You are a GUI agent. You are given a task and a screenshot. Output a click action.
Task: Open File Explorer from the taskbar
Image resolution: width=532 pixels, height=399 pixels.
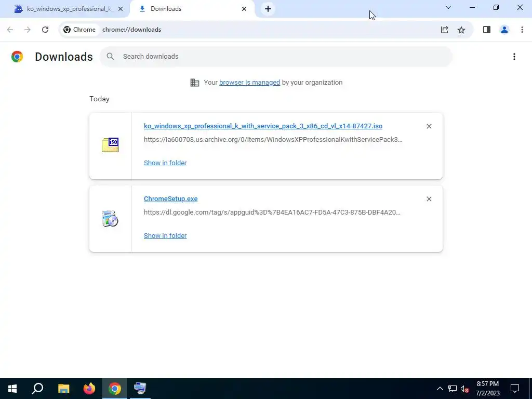(63, 389)
